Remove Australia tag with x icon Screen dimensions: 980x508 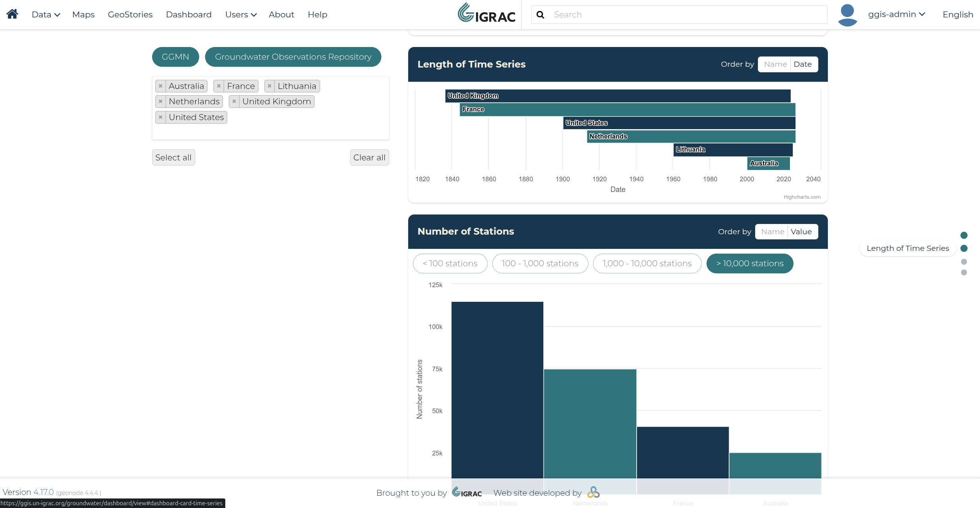pos(160,86)
